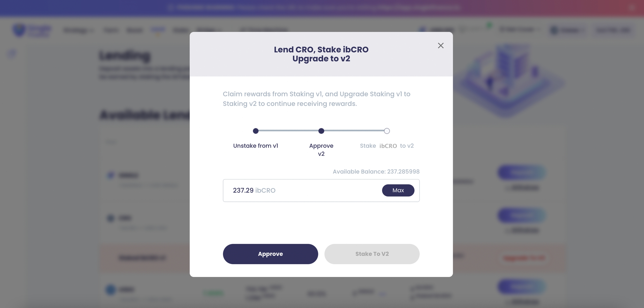The image size is (644, 308).
Task: Click the token icon in the first lending row
Action: click(x=111, y=175)
